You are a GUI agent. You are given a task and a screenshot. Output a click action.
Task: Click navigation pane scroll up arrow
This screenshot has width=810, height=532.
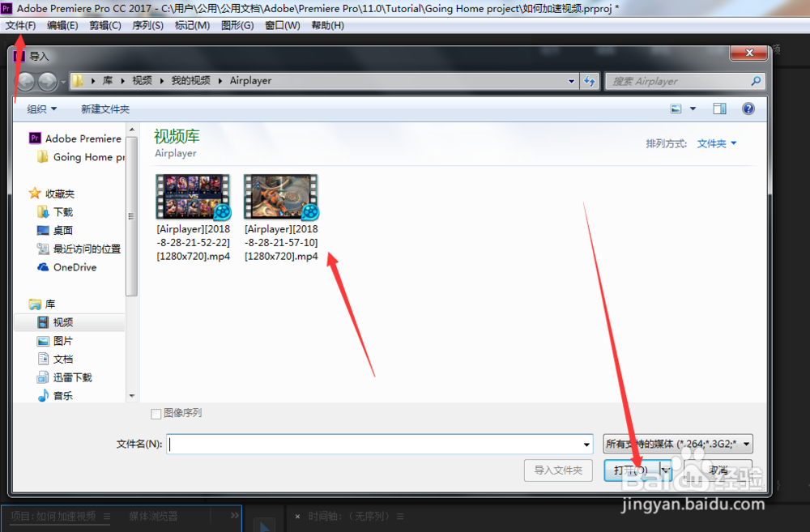pos(132,130)
